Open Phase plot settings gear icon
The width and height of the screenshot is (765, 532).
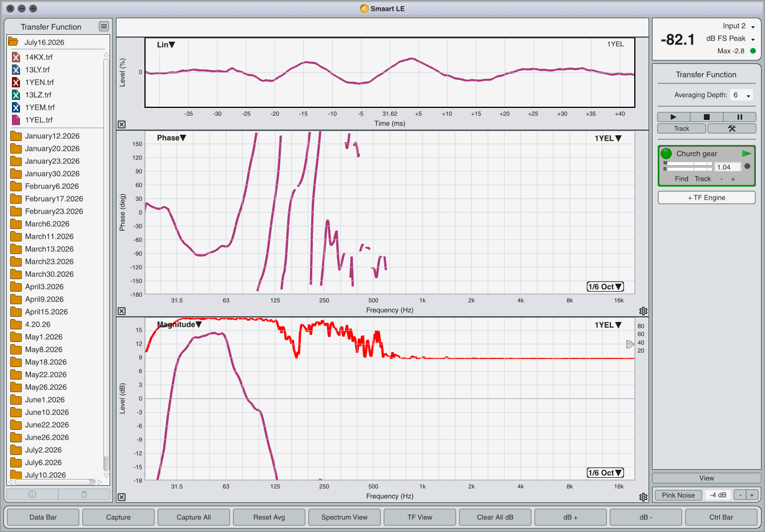click(x=643, y=311)
